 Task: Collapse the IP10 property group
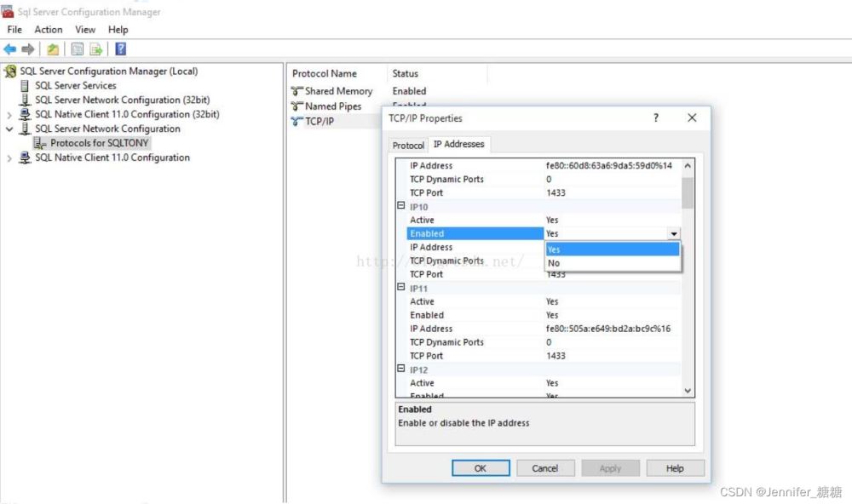[401, 206]
